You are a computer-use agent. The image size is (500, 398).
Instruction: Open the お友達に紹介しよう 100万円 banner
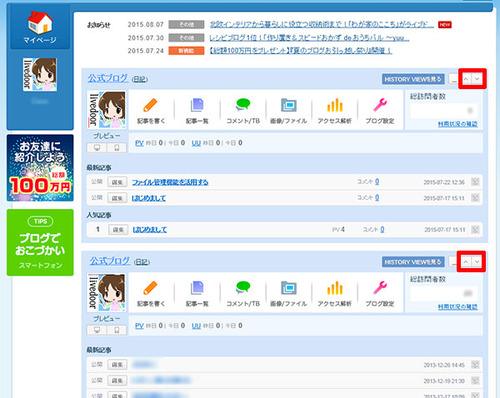[x=40, y=168]
